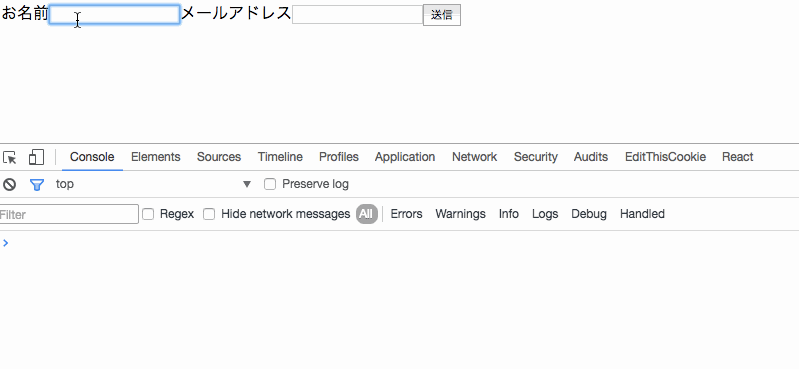Screen dimensions: 799x369
Task: Focus the console Filter text box
Action: tap(69, 214)
